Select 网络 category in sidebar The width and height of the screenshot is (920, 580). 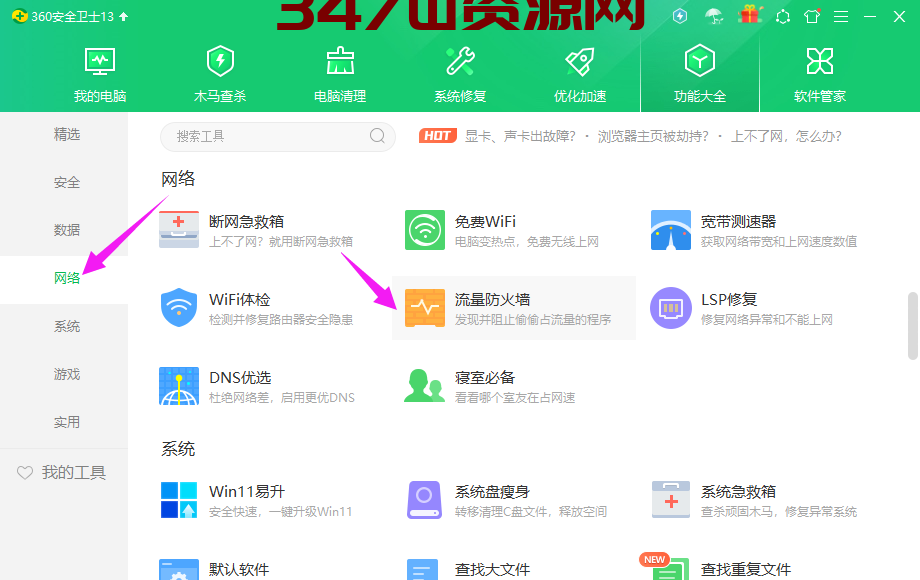[67, 278]
